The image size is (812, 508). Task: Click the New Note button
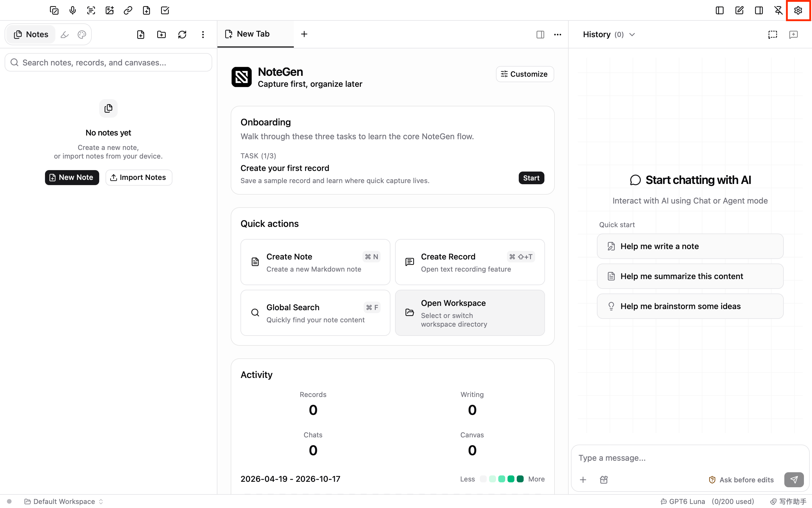point(72,177)
